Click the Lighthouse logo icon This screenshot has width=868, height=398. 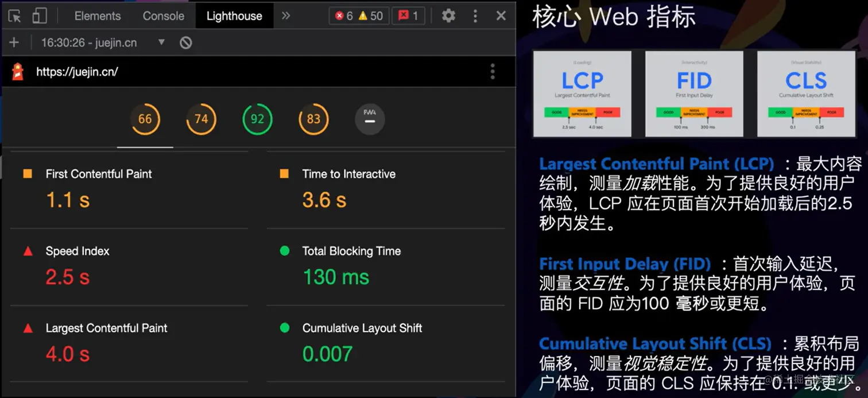pos(18,72)
